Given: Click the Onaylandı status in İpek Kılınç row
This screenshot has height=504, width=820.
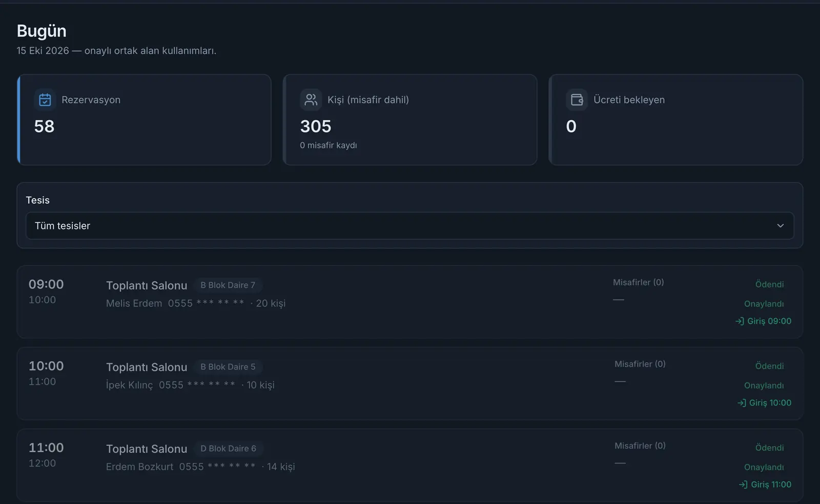Looking at the screenshot, I should click(x=764, y=386).
